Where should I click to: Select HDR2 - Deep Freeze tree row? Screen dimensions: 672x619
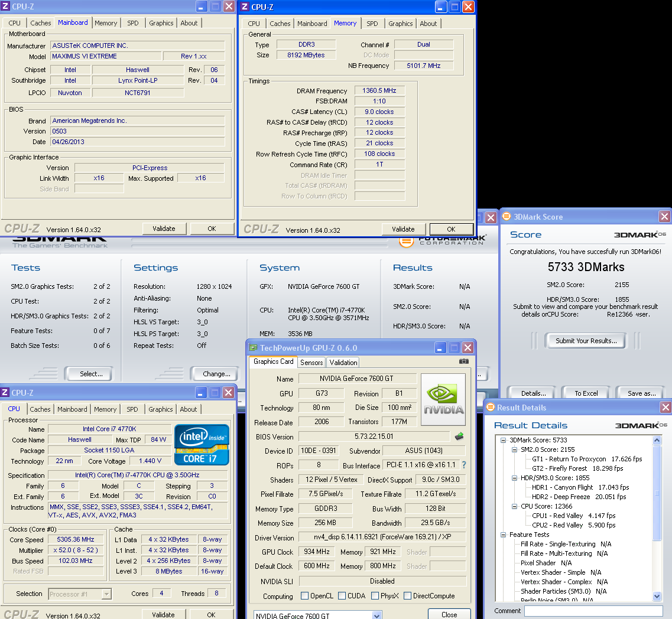(x=579, y=497)
